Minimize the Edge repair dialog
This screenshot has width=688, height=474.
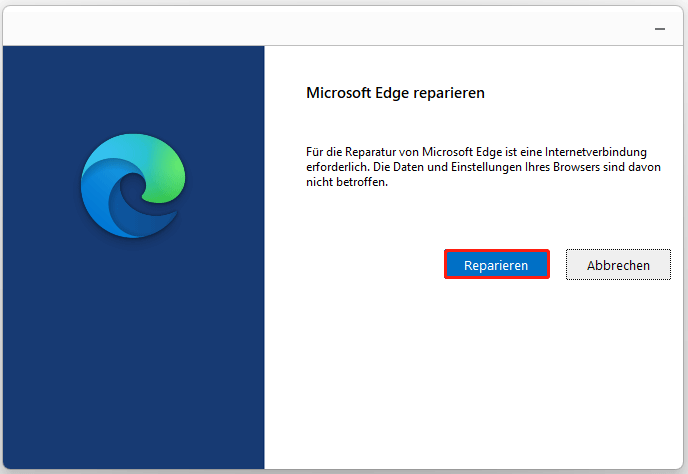coord(659,29)
